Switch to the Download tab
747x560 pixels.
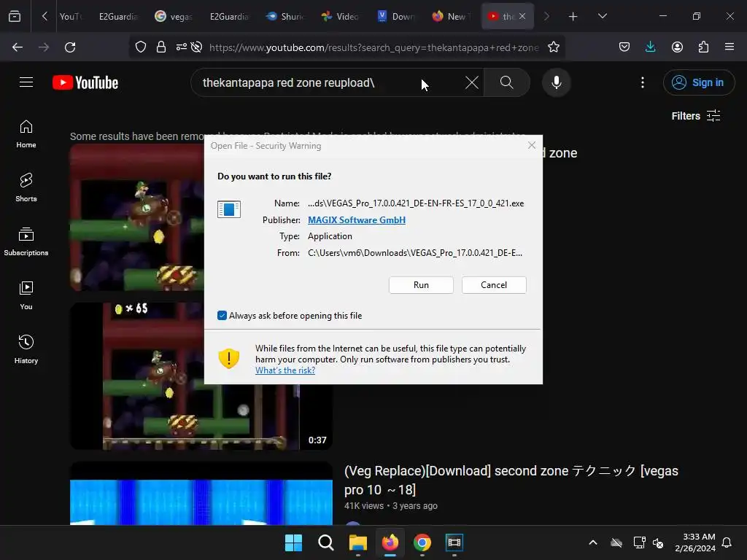point(396,17)
